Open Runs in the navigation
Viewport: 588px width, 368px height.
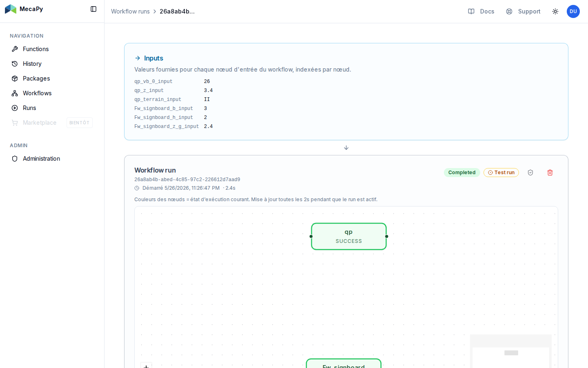click(x=52, y=108)
